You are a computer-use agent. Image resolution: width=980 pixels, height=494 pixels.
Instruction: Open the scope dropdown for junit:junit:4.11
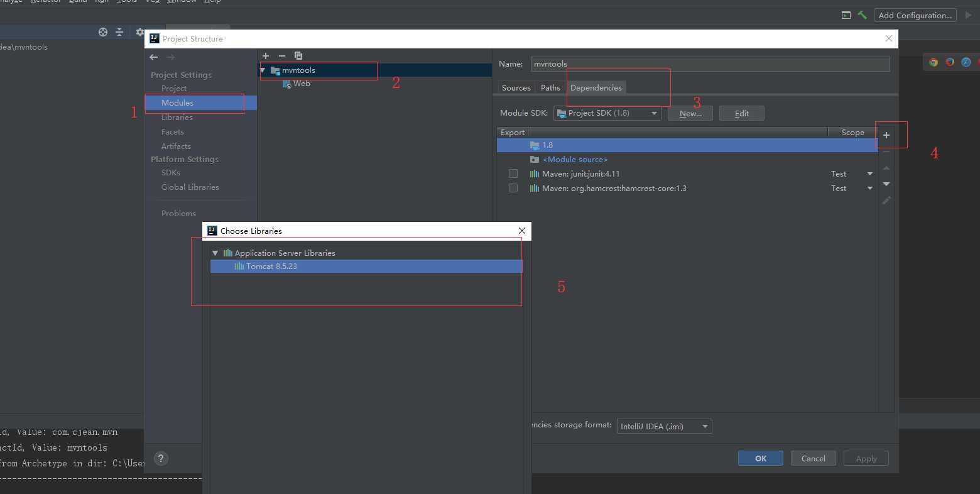tap(870, 174)
